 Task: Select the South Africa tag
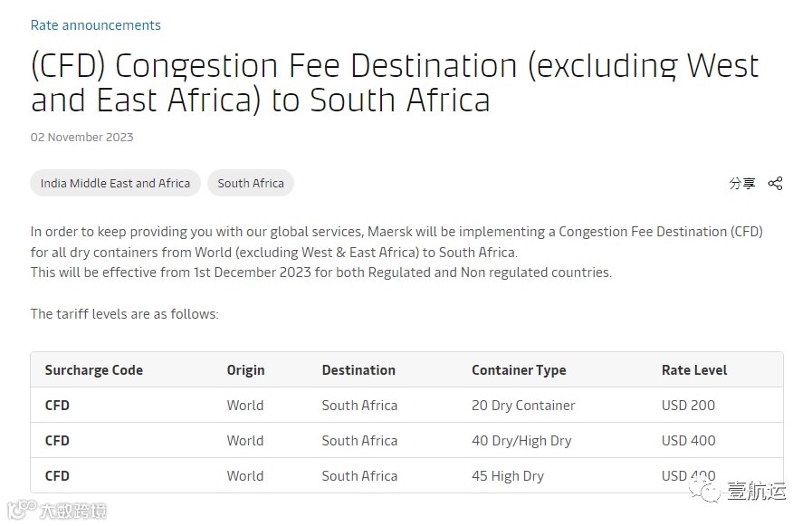pos(251,183)
